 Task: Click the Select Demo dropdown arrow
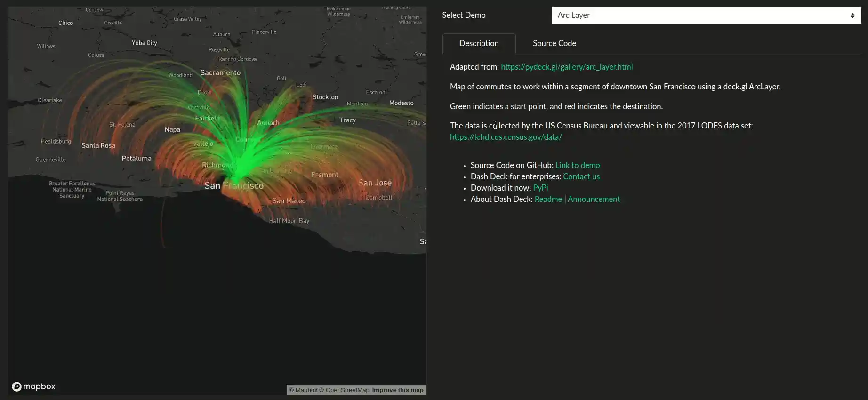[852, 16]
